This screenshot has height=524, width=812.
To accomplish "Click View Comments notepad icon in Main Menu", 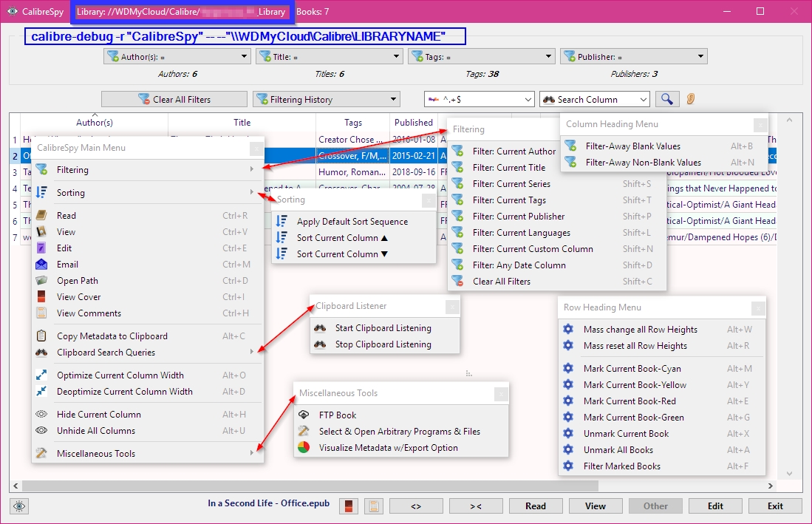I will click(x=41, y=313).
